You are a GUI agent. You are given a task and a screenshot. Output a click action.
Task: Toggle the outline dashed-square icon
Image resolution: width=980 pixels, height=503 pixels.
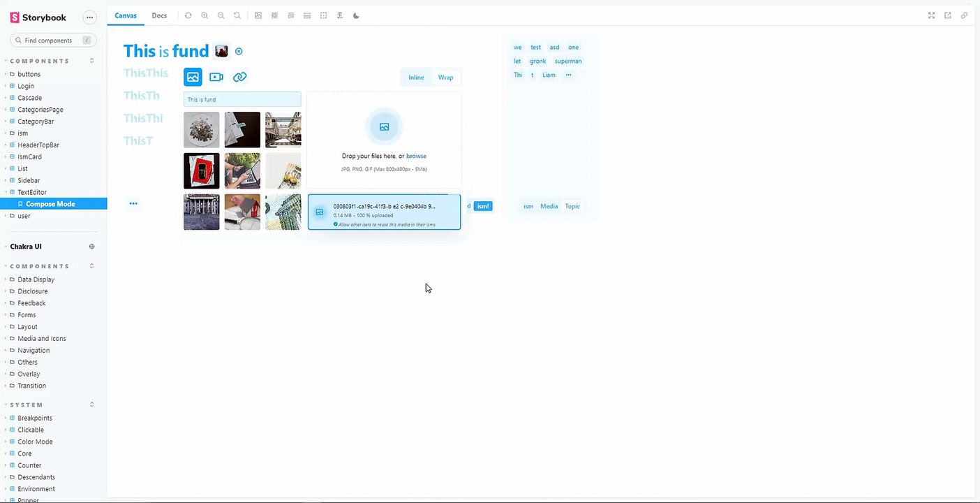pyautogui.click(x=323, y=15)
